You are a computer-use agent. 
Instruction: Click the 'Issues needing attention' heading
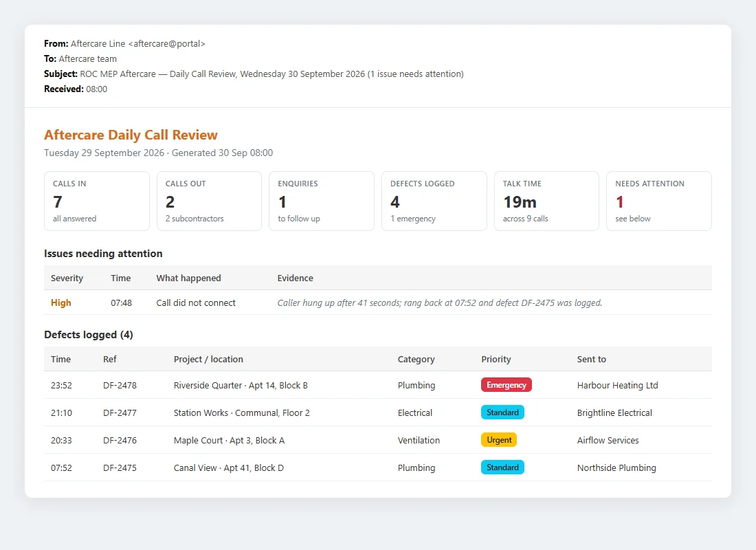103,253
